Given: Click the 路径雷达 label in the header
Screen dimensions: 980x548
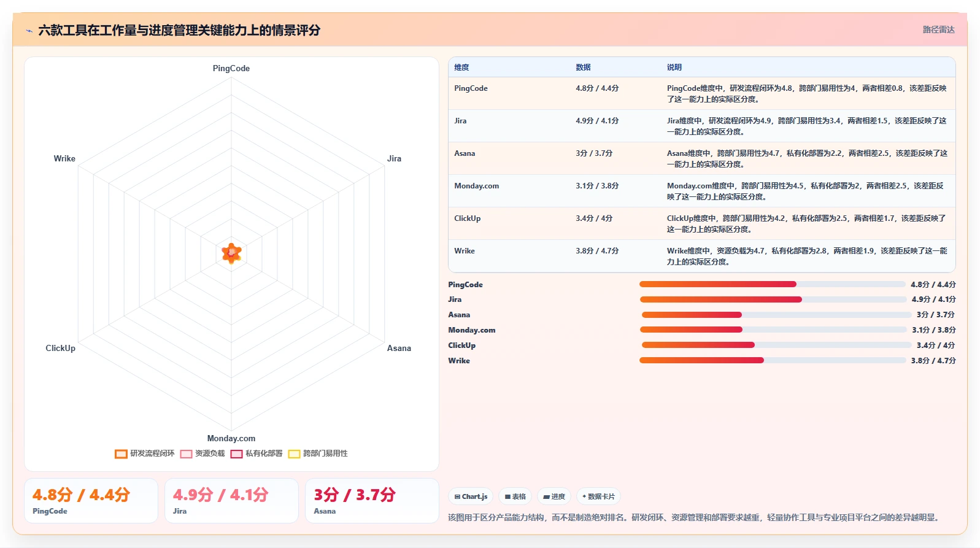Looking at the screenshot, I should [x=938, y=29].
